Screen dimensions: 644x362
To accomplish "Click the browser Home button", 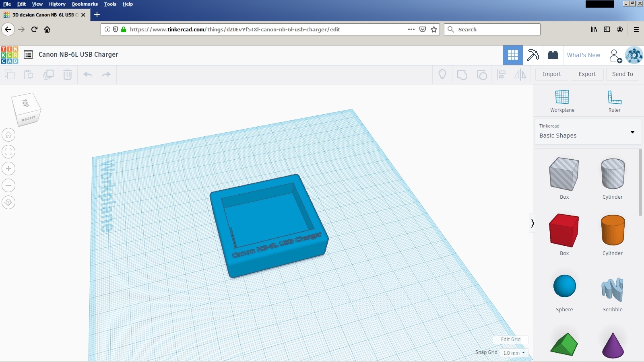I will coord(47,29).
